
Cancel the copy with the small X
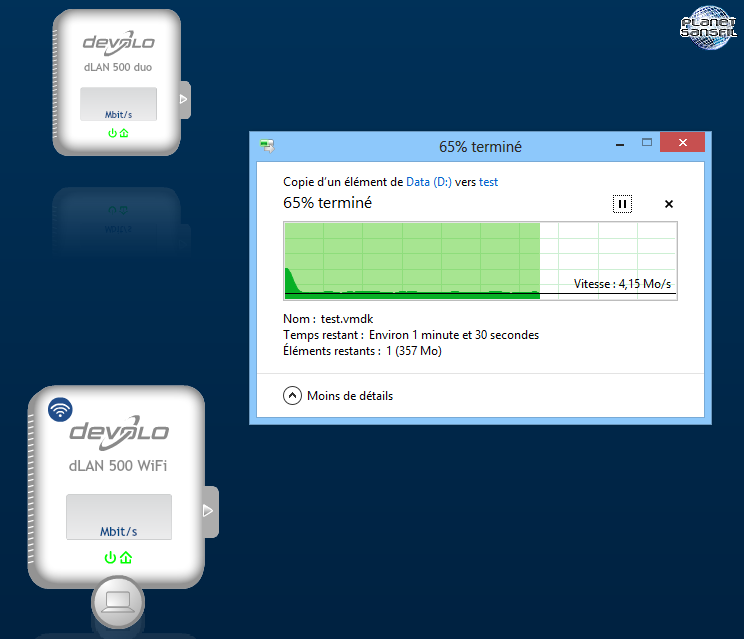pyautogui.click(x=669, y=204)
